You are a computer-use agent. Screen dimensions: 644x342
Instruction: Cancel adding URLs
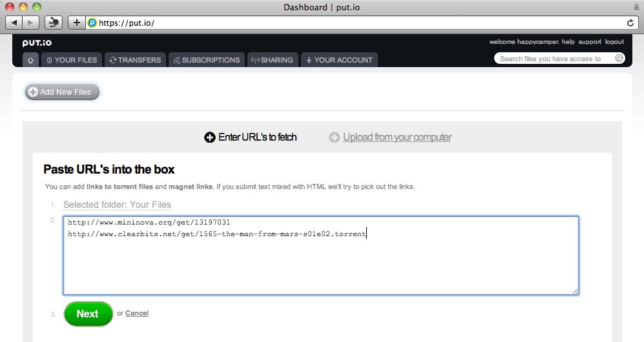click(x=137, y=314)
